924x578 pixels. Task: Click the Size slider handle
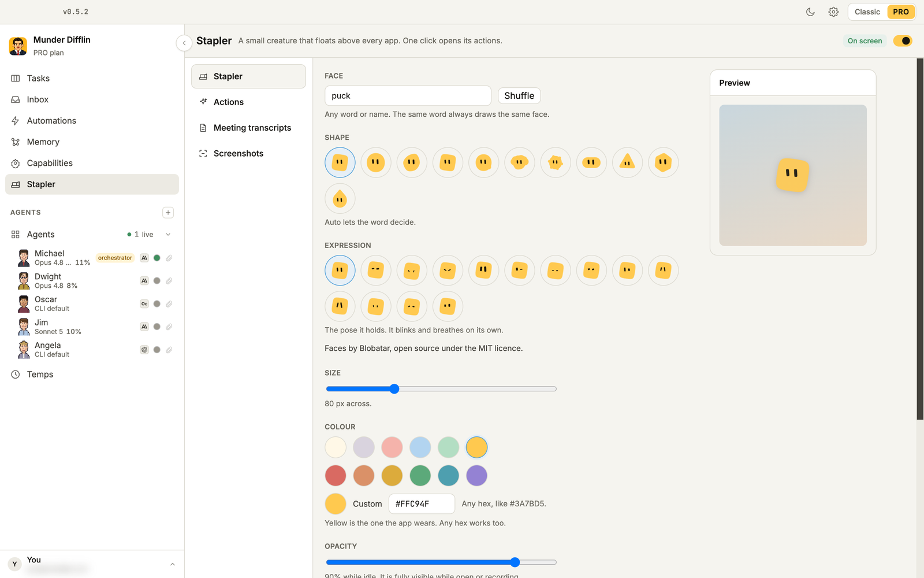pos(394,389)
